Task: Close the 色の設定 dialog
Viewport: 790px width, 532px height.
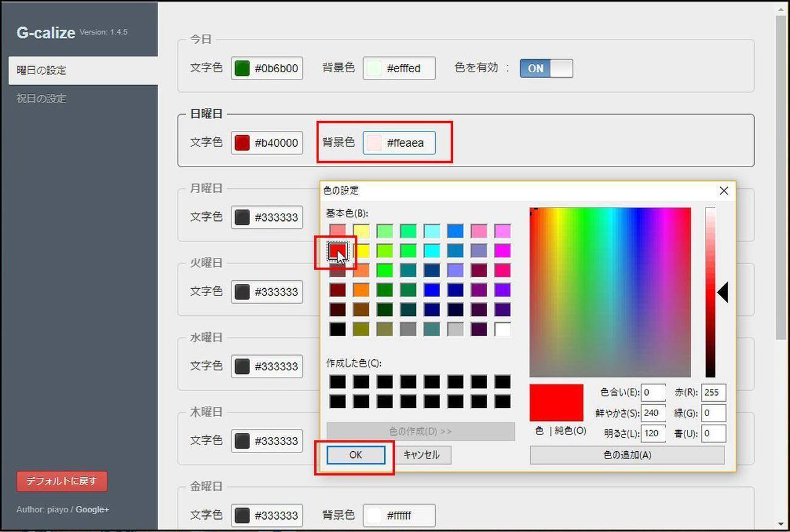Action: click(x=724, y=191)
